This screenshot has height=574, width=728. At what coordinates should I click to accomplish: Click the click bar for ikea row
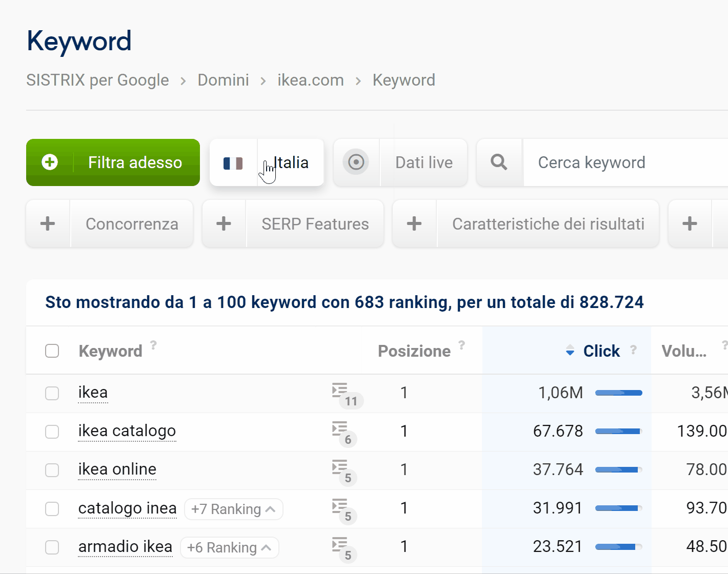point(619,393)
